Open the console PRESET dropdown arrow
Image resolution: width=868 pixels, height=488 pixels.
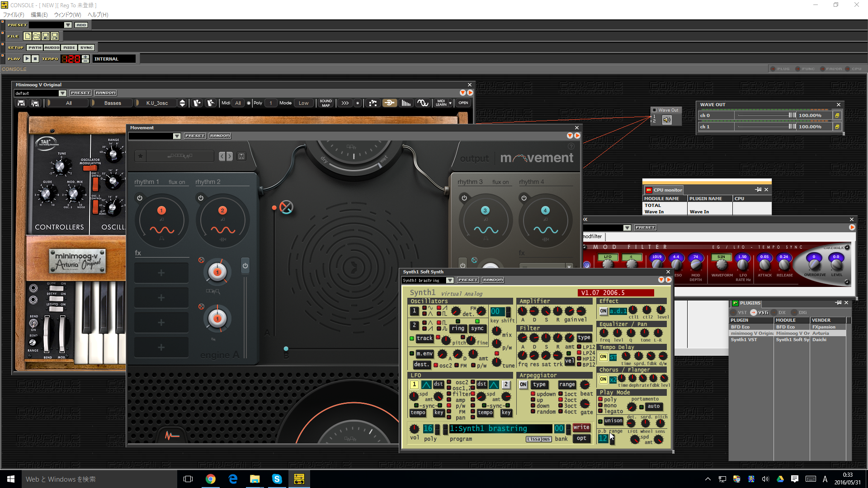click(67, 25)
